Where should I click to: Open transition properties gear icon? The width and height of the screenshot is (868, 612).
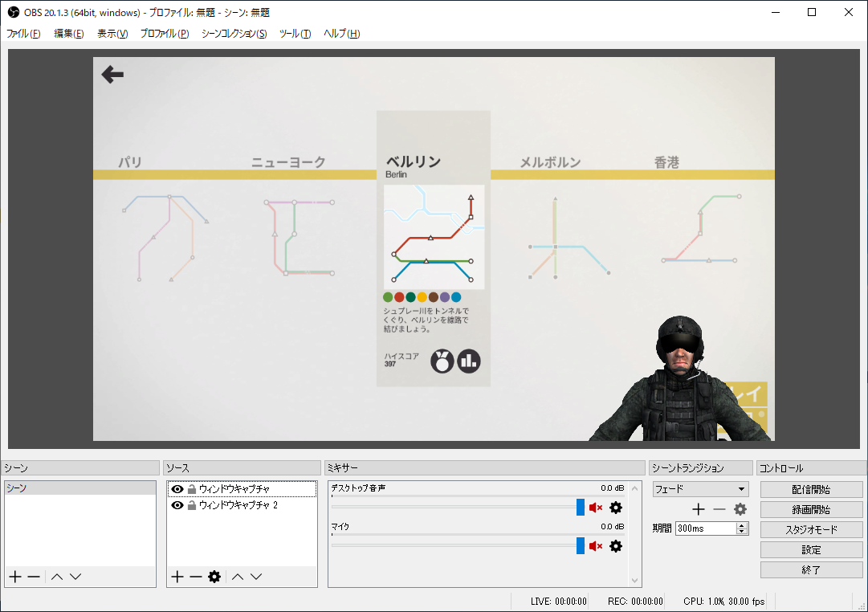pos(740,509)
